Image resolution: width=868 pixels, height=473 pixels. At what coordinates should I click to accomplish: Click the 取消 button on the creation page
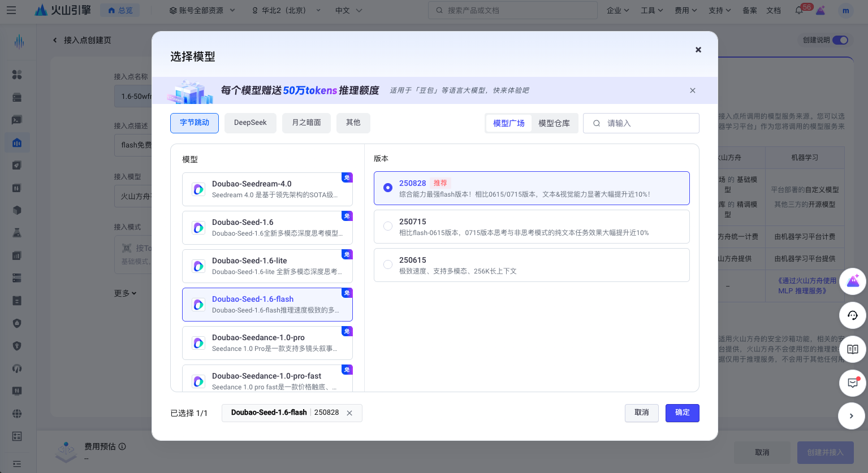tap(762, 453)
